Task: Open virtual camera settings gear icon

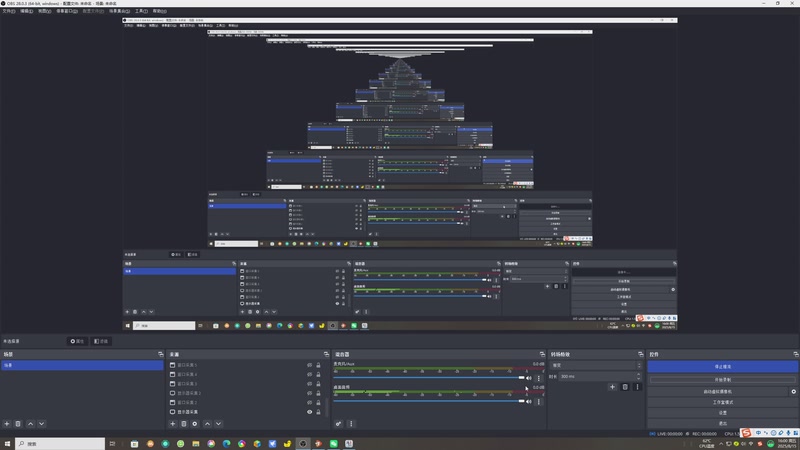Action: click(793, 391)
